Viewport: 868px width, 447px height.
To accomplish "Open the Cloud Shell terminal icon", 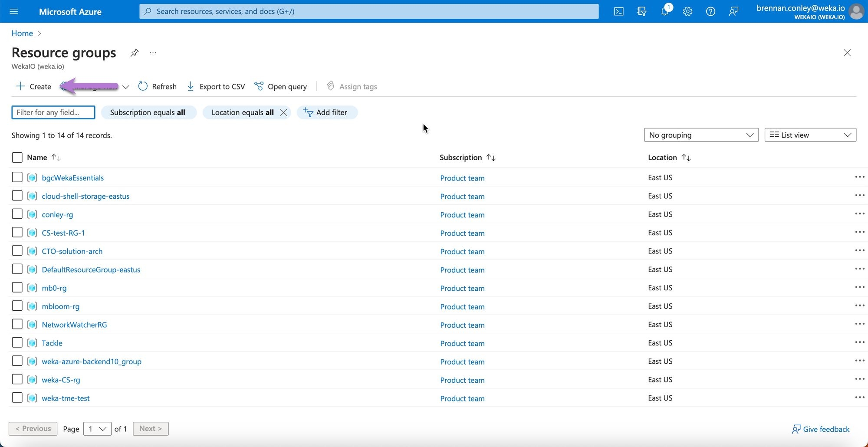I will (x=618, y=12).
